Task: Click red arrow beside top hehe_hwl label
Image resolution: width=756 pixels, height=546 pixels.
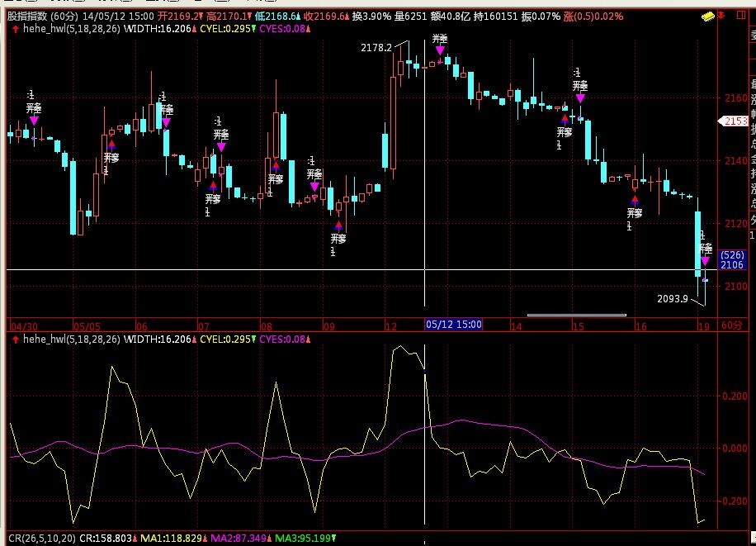Action: pyautogui.click(x=13, y=28)
